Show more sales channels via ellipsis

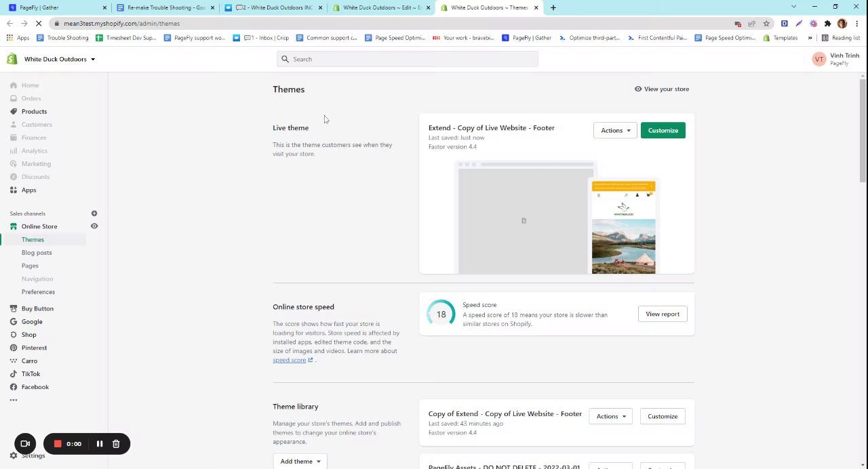coord(13,400)
